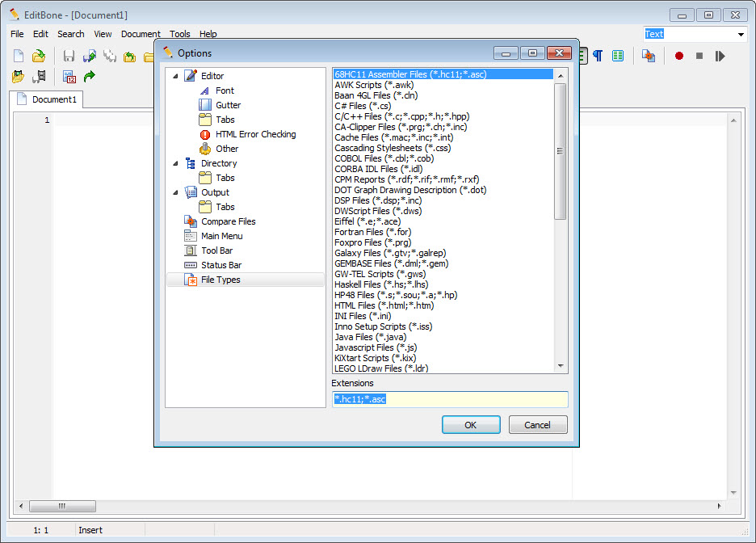Open the Text syntax highlighting dropdown
This screenshot has width=756, height=543.
(741, 34)
